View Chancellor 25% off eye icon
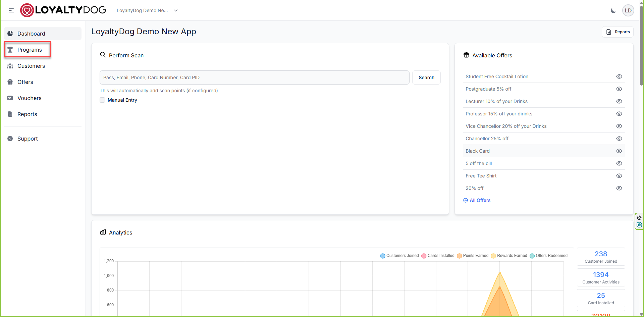The height and width of the screenshot is (317, 644). [x=619, y=139]
